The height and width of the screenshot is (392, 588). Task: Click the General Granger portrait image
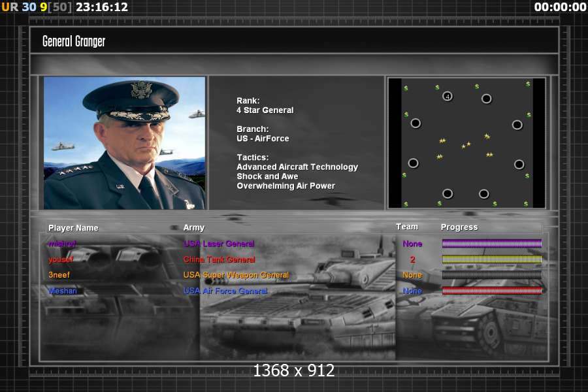(x=125, y=143)
